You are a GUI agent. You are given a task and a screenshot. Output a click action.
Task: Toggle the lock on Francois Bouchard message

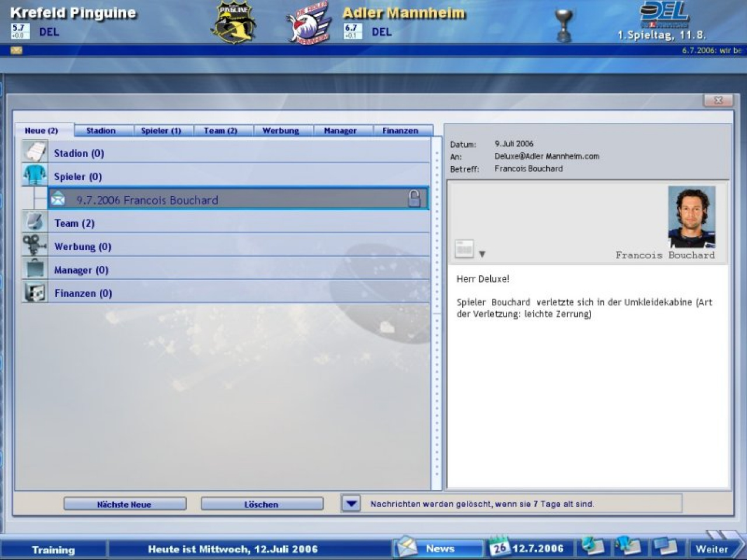(x=414, y=198)
